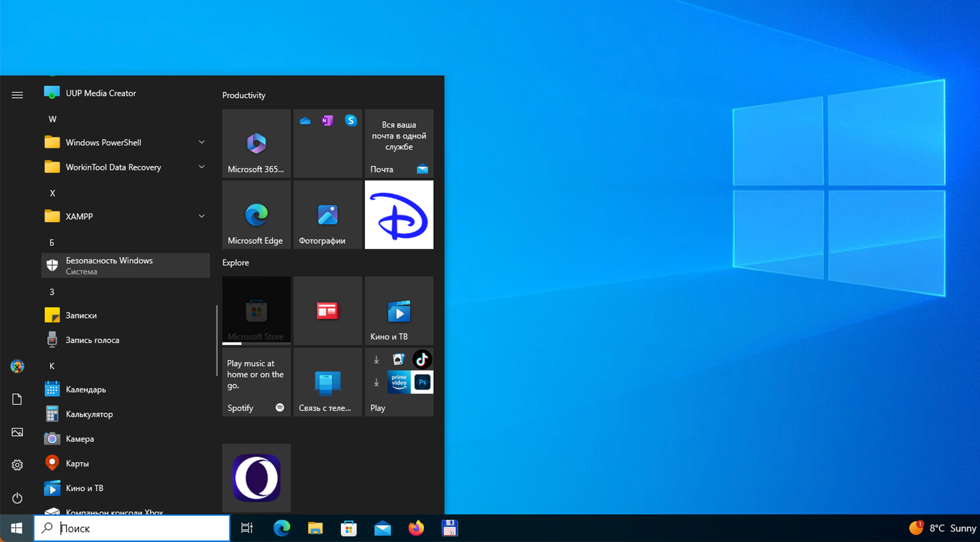Image resolution: width=980 pixels, height=542 pixels.
Task: Expand the WorkinTool Data Recovery folder
Action: [x=125, y=167]
